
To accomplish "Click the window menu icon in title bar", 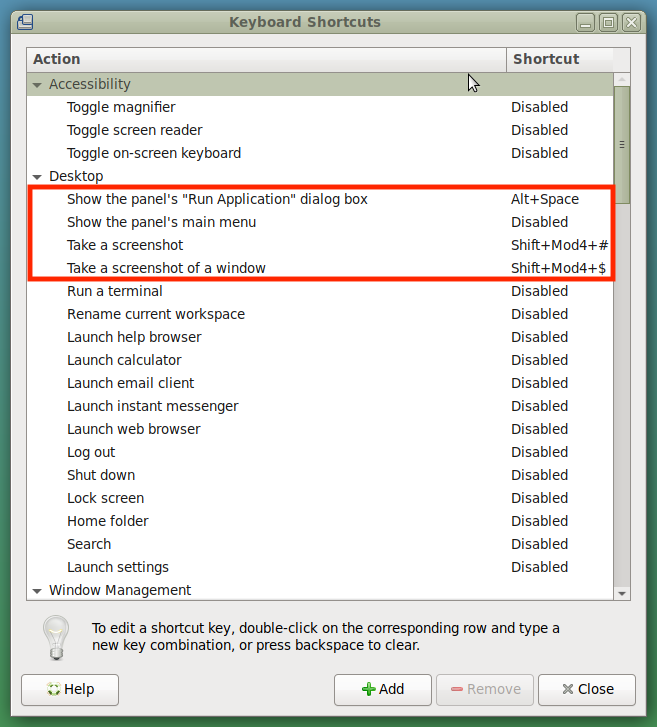I will pyautogui.click(x=25, y=21).
